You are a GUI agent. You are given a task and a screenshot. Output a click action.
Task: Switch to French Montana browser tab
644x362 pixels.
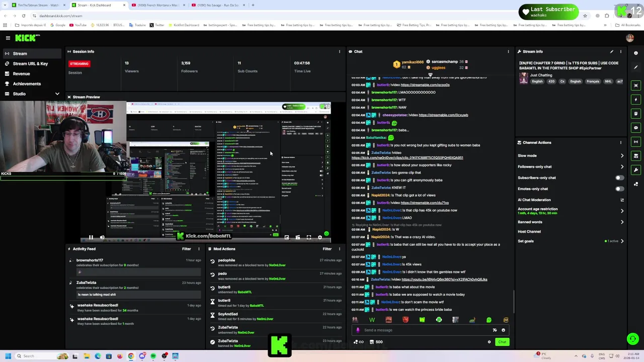coord(158,5)
